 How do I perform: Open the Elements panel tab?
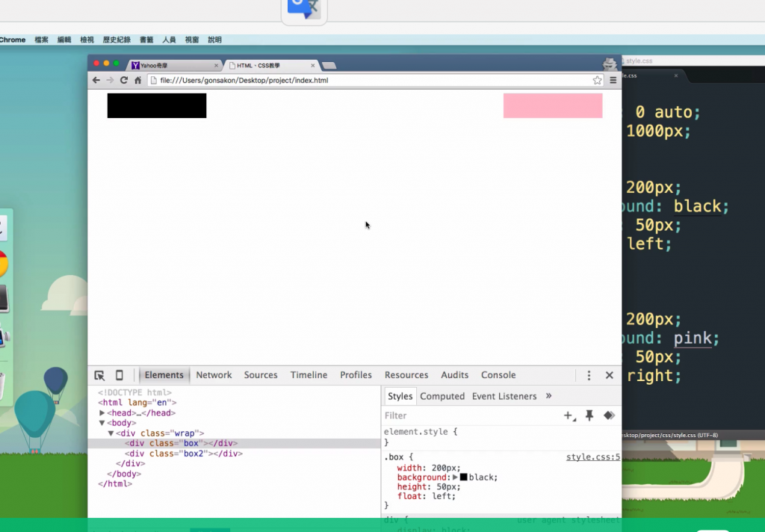(x=164, y=375)
